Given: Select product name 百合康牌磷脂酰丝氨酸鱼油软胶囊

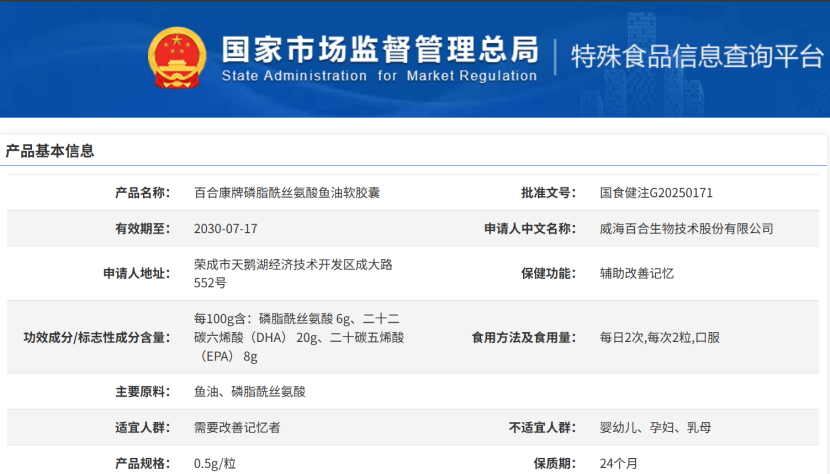Looking at the screenshot, I should [287, 193].
